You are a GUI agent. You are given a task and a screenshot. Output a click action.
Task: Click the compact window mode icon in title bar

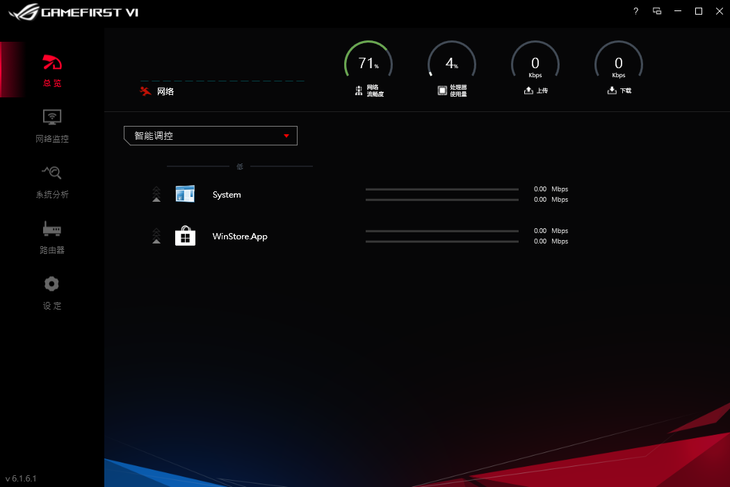click(x=657, y=11)
